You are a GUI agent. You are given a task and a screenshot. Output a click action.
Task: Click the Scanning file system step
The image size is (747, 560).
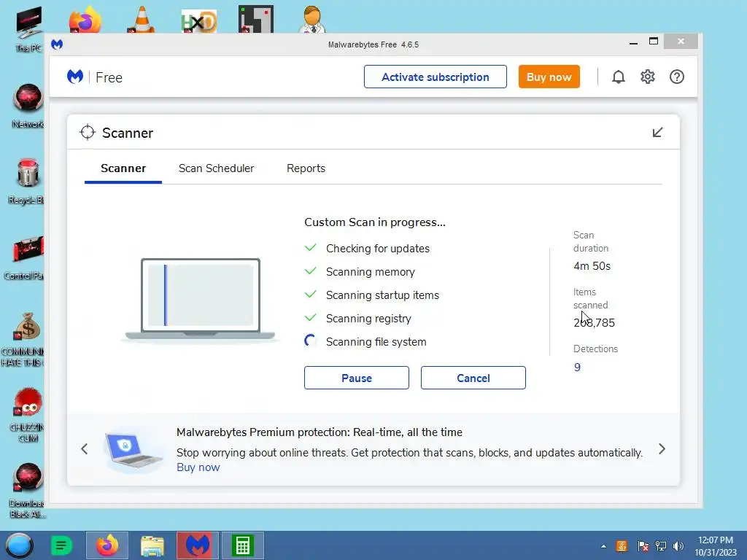376,342
